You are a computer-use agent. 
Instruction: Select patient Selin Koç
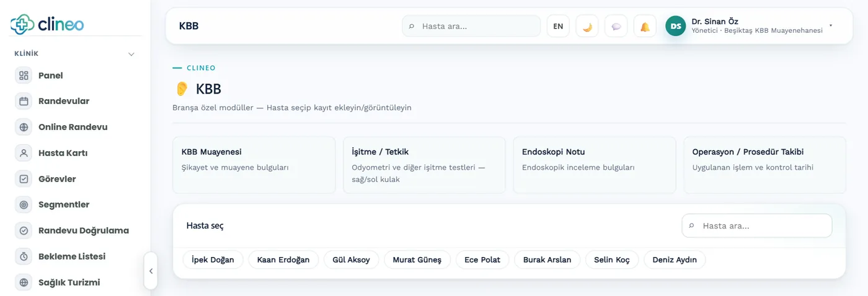pyautogui.click(x=612, y=259)
